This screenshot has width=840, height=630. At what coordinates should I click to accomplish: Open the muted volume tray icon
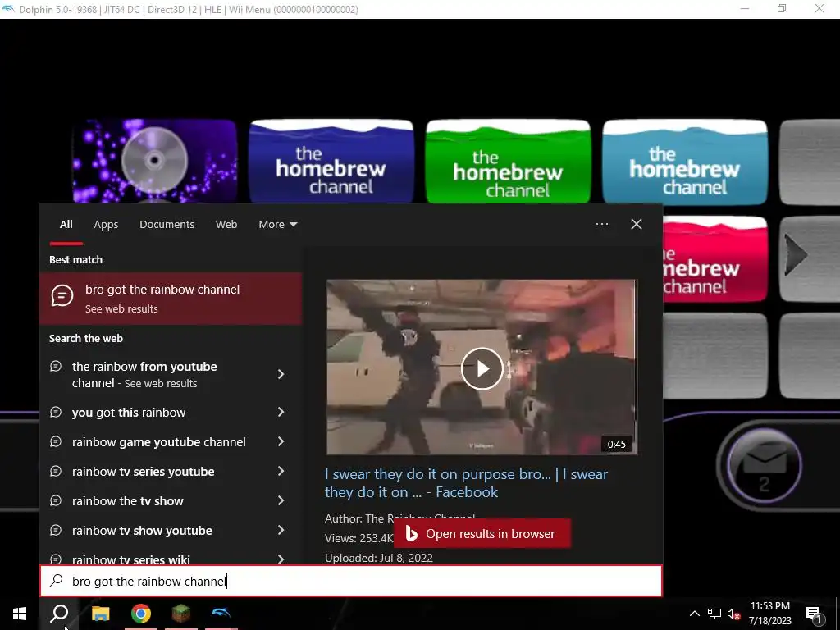click(x=733, y=614)
